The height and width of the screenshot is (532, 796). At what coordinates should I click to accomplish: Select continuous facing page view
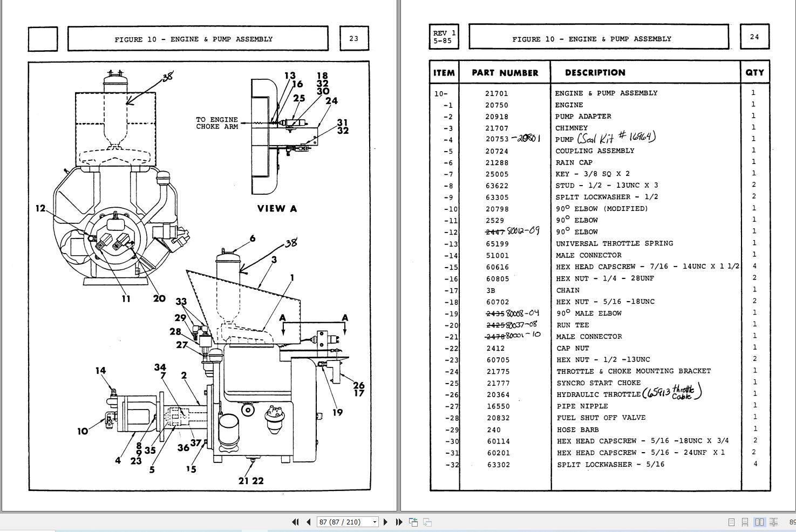click(x=773, y=522)
